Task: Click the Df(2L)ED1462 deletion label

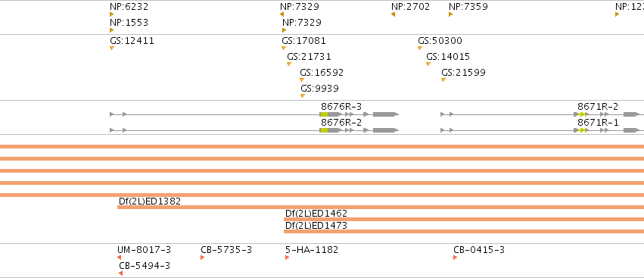Action: point(316,213)
